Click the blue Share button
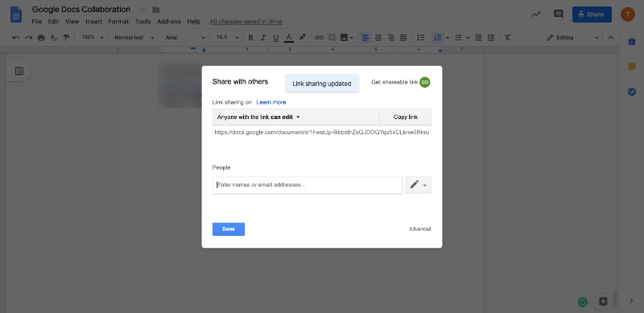The height and width of the screenshot is (313, 644). tap(592, 14)
